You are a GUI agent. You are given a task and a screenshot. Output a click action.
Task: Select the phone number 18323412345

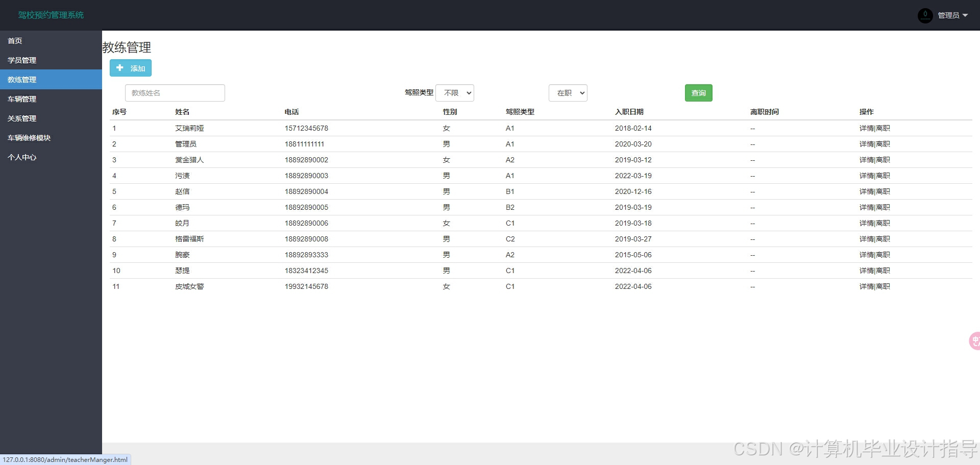point(306,271)
